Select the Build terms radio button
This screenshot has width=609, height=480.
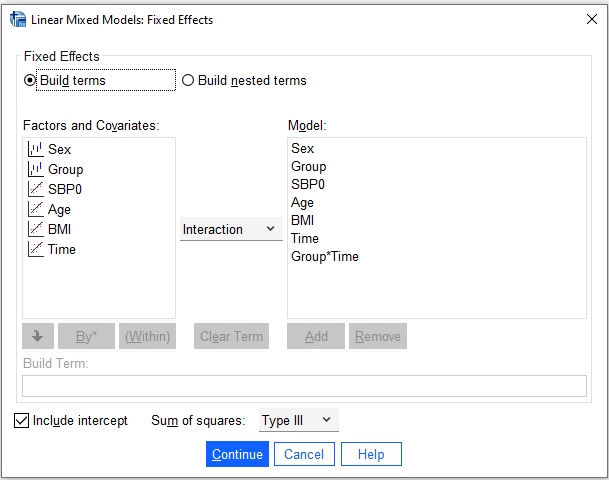coord(31,80)
